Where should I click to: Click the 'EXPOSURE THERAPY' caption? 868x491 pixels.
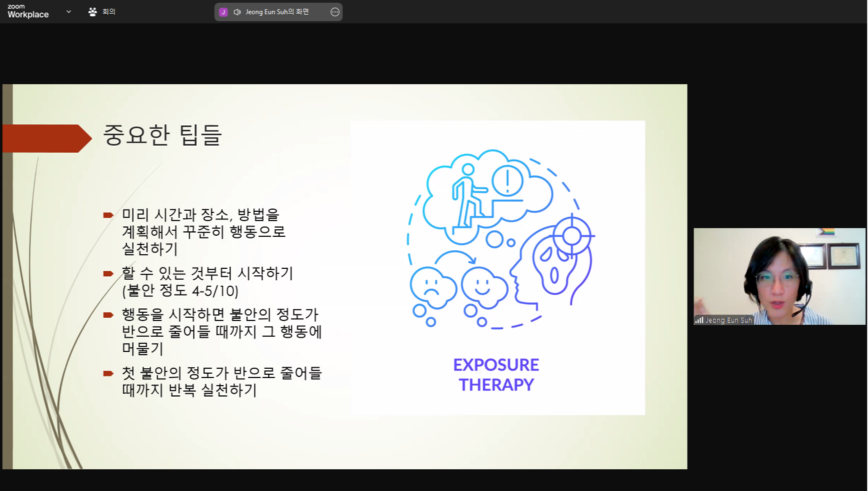pos(496,375)
